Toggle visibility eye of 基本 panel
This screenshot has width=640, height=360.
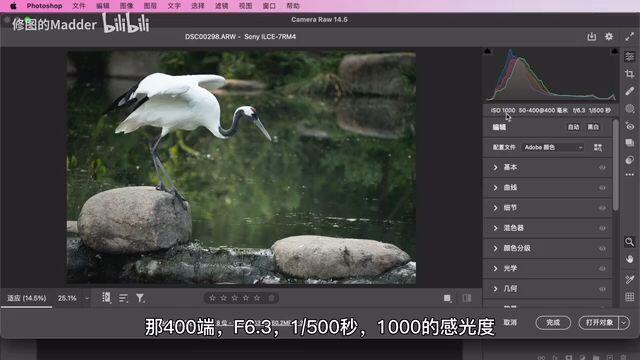tap(602, 167)
